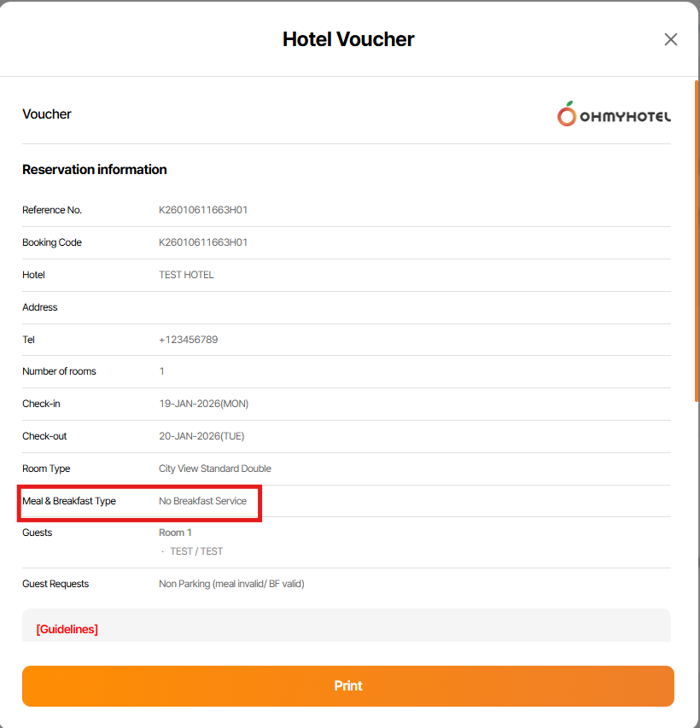Click the orange Print button
Viewport: 700px width, 728px height.
tap(348, 686)
